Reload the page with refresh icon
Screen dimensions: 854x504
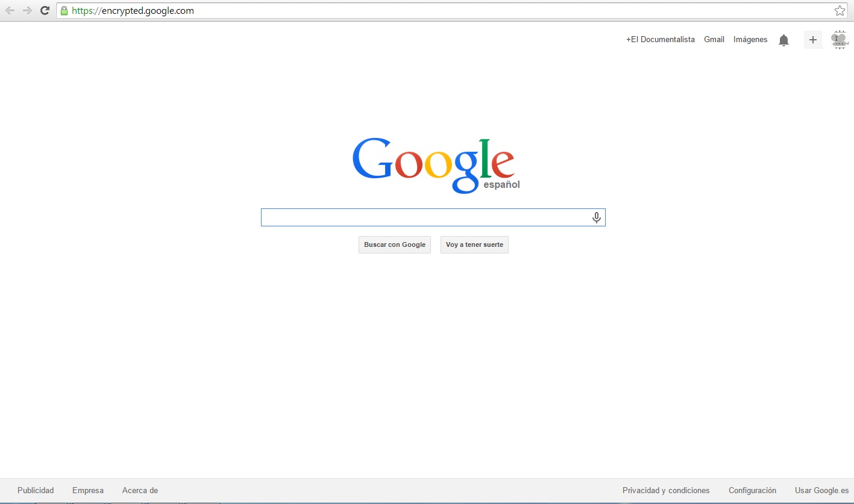click(45, 11)
